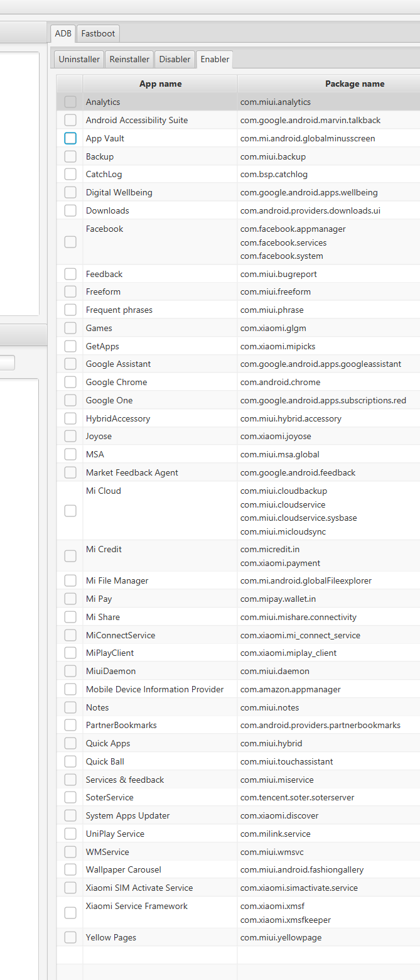
Task: Tick Mobile Device Information Provider checkbox
Action: [70, 689]
